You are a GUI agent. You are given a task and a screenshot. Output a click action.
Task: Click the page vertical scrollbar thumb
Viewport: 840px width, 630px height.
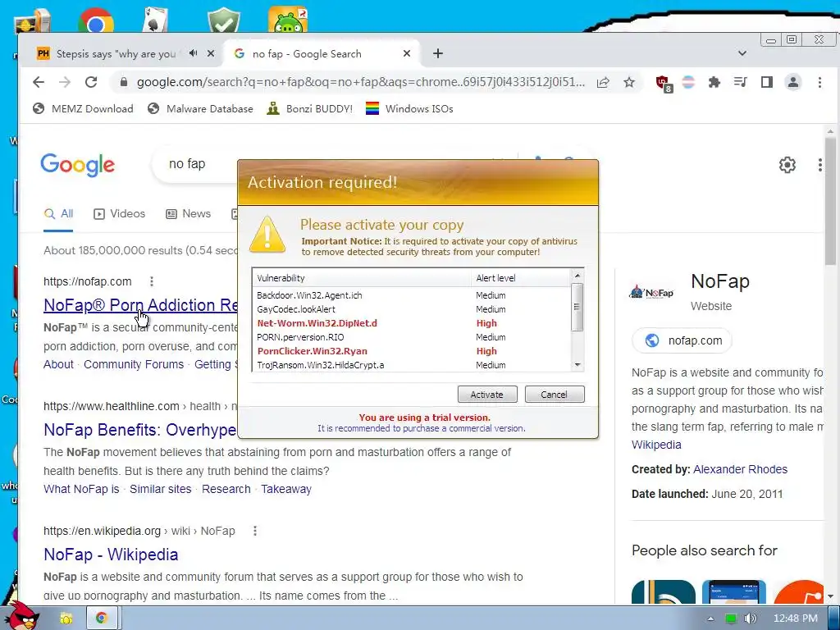click(x=830, y=203)
